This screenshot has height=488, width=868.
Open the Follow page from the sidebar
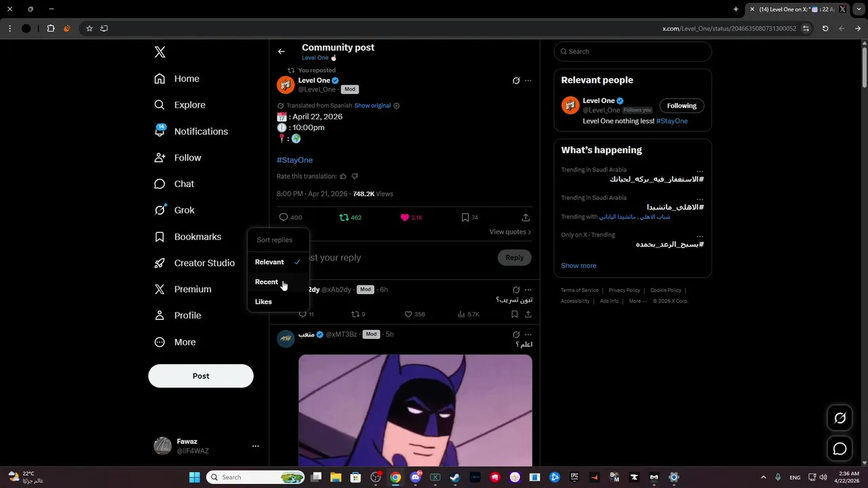tap(178, 157)
